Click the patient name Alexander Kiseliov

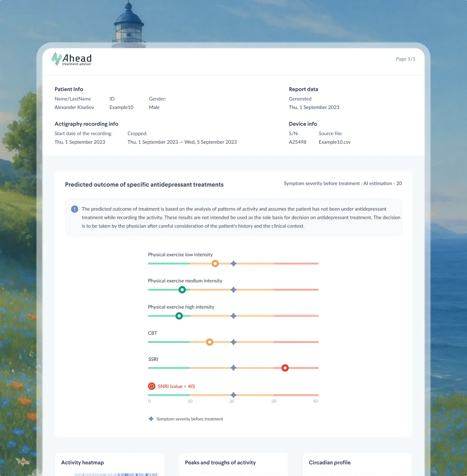74,107
